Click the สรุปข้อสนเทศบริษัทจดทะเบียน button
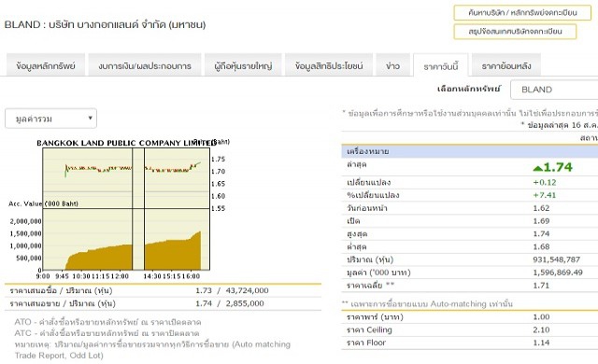The width and height of the screenshot is (598, 364). click(515, 31)
